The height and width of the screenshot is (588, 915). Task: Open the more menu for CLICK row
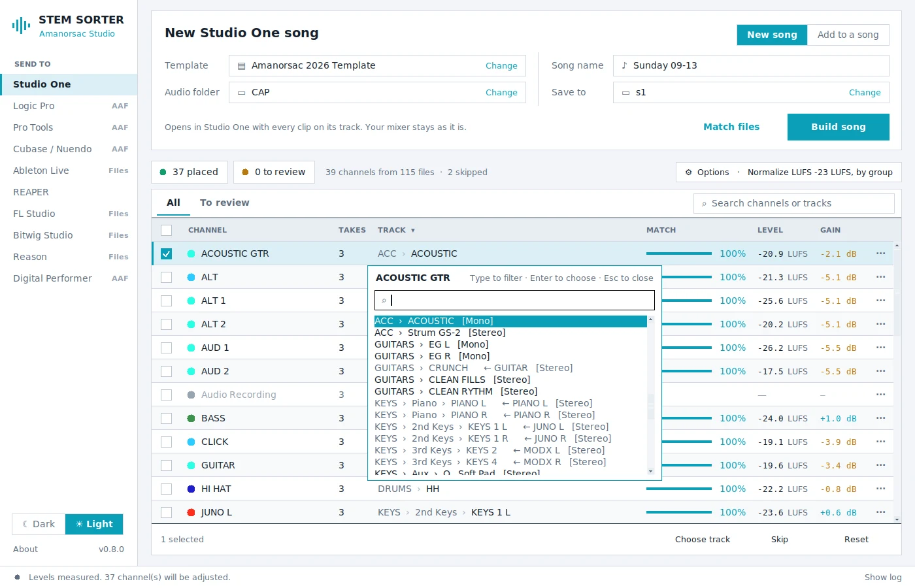coord(880,442)
